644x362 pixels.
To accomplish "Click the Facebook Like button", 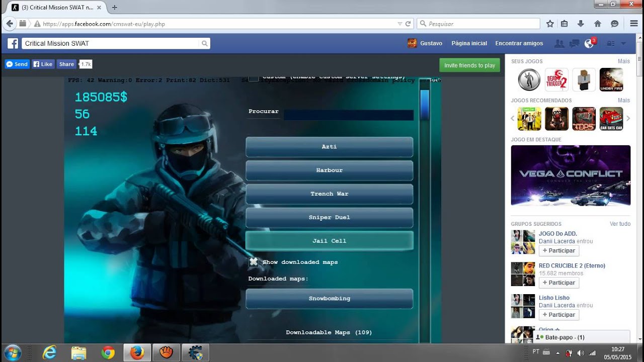I will tap(43, 64).
